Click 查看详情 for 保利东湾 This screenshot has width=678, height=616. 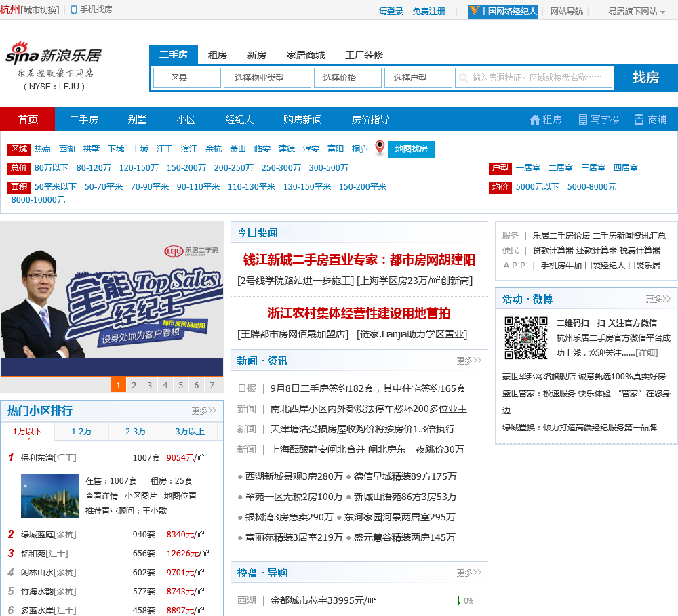point(102,496)
